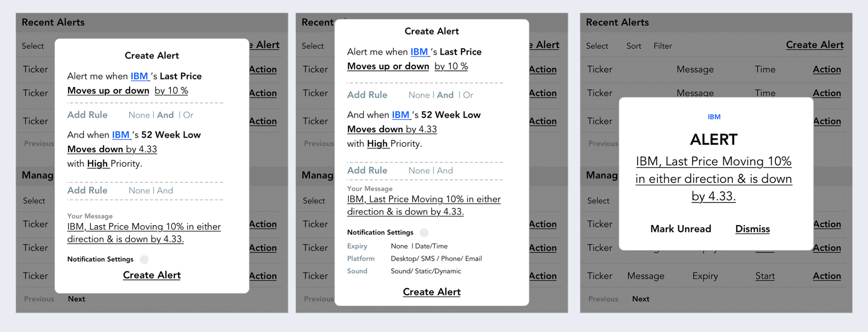This screenshot has width=868, height=332.
Task: Change 'Moves down' condition in left dialog
Action: tap(95, 149)
